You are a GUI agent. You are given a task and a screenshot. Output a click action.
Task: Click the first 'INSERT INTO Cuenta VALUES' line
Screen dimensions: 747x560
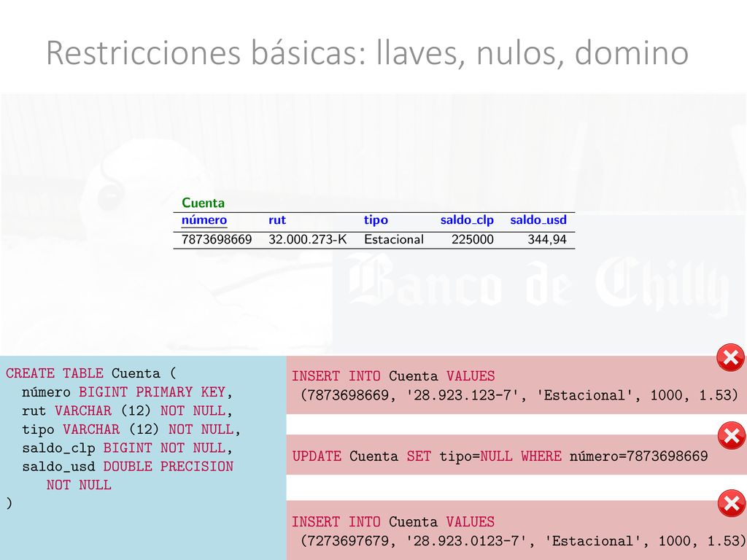pos(393,376)
